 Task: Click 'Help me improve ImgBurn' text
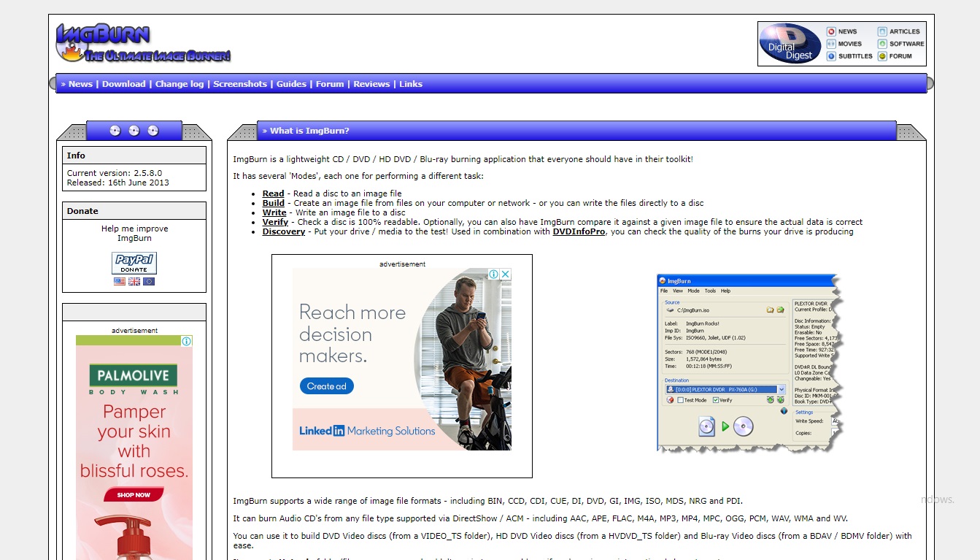(134, 233)
